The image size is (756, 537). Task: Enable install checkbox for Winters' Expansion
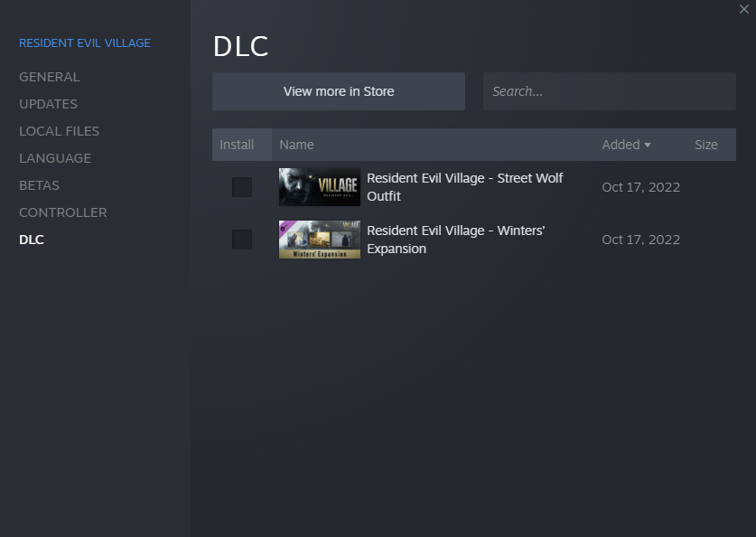point(242,240)
